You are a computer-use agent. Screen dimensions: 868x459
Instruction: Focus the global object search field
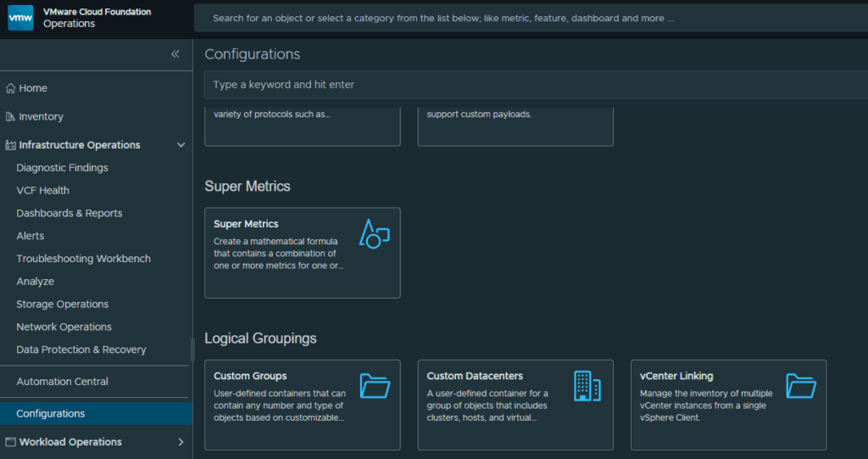point(531,19)
